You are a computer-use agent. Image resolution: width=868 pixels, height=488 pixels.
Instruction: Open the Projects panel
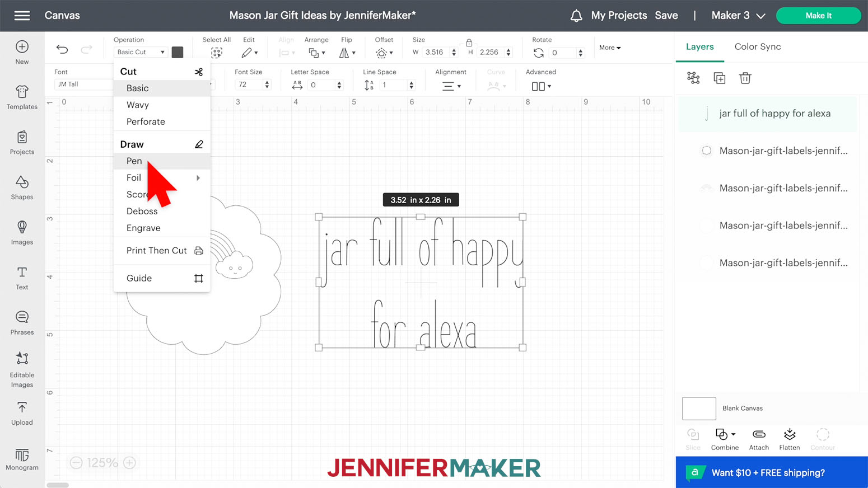tap(22, 143)
